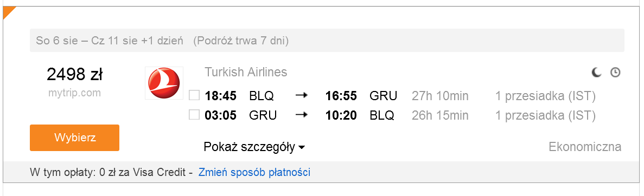Click the Ekonomiczna class label

pyautogui.click(x=585, y=147)
